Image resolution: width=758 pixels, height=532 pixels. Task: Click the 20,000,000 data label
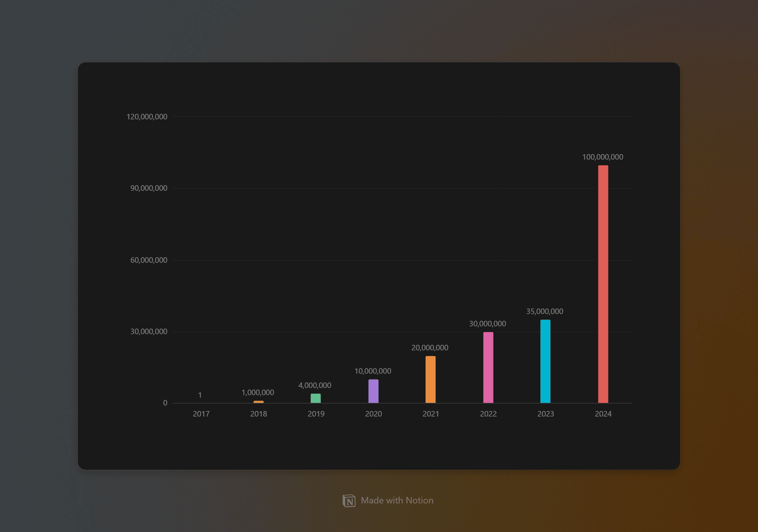[430, 347]
